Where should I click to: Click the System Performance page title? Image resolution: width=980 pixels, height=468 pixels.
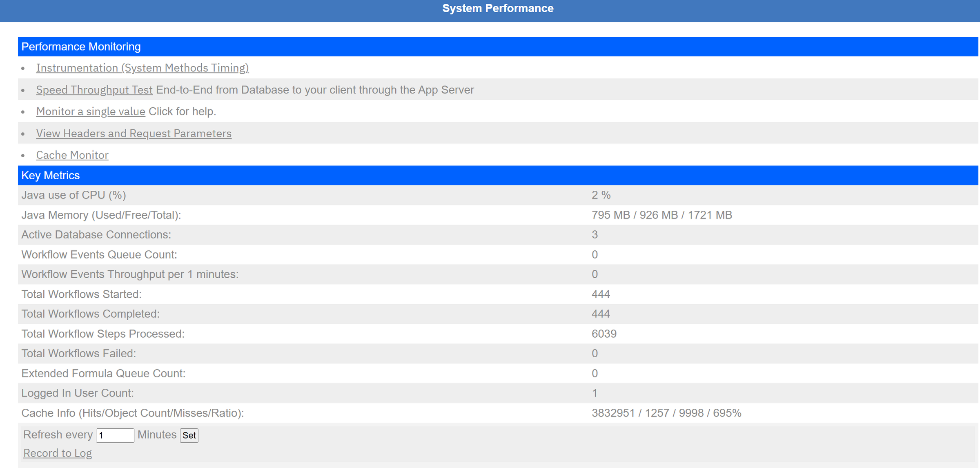point(498,9)
